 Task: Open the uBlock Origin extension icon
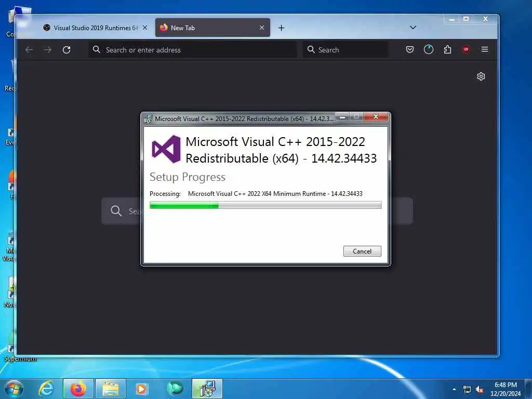tap(466, 49)
